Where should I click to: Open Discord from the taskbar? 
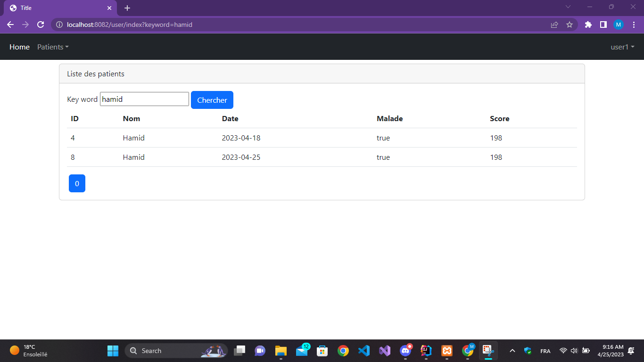click(x=405, y=351)
